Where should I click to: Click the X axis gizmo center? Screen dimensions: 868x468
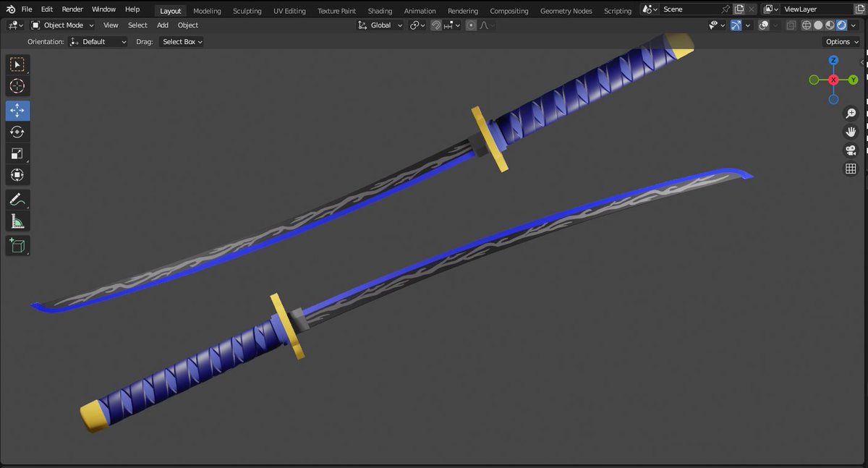833,80
